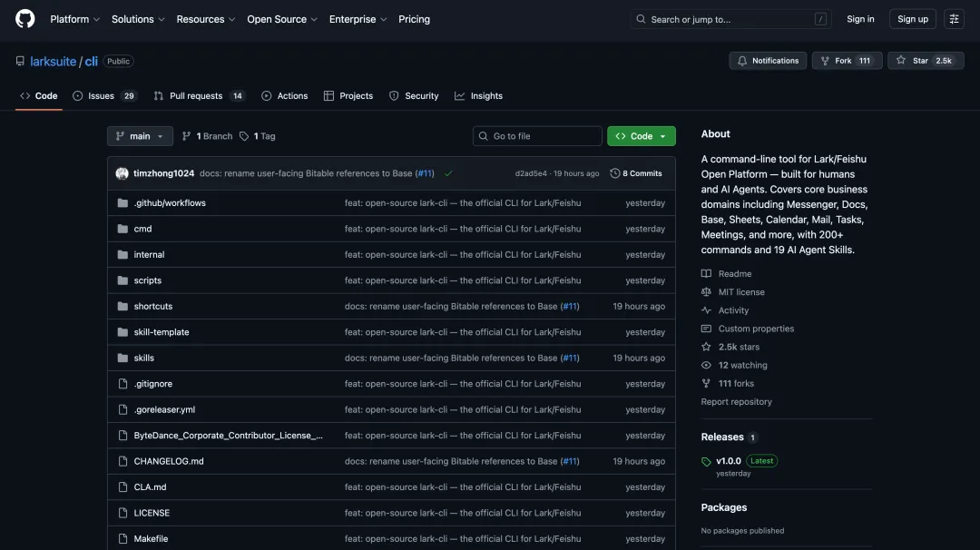Click the Custom properties note icon
The image size is (980, 550).
click(706, 329)
